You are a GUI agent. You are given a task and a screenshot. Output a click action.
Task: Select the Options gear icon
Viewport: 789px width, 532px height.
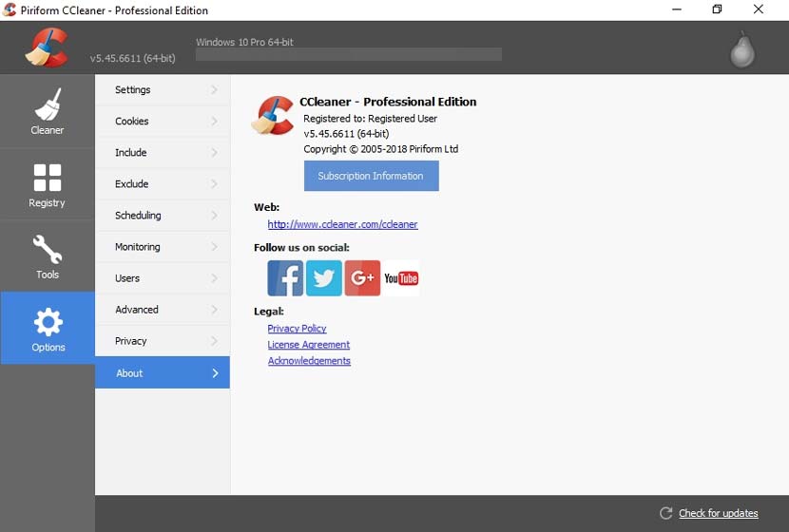[x=48, y=322]
